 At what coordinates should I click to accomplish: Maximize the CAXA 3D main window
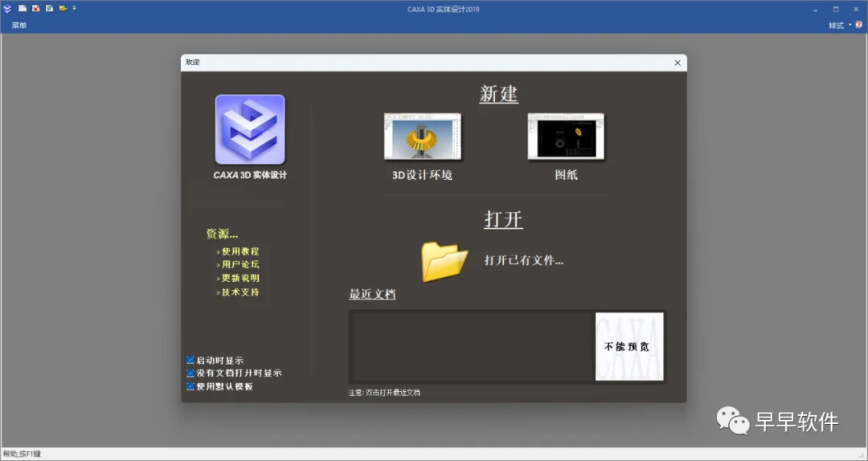tap(835, 10)
